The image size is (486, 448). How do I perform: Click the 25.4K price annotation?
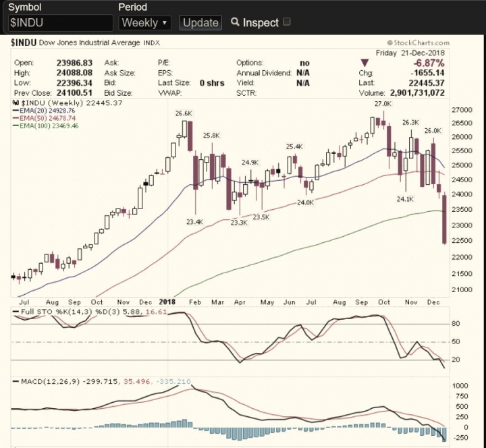click(x=294, y=146)
